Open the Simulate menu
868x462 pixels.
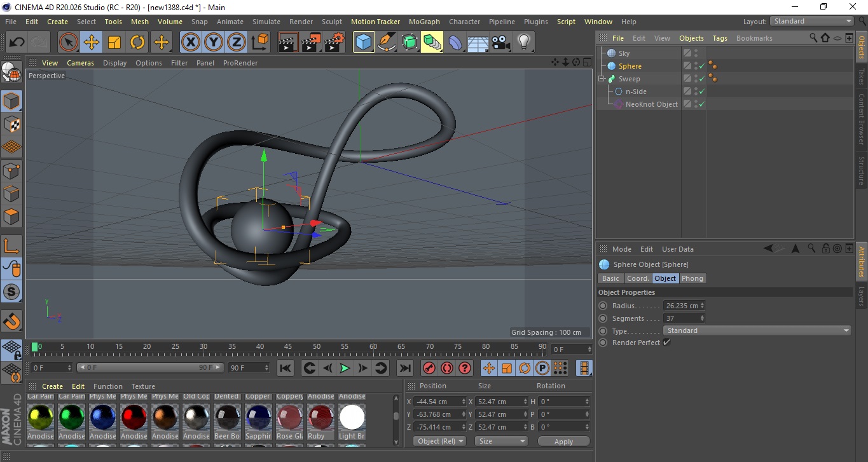(266, 22)
